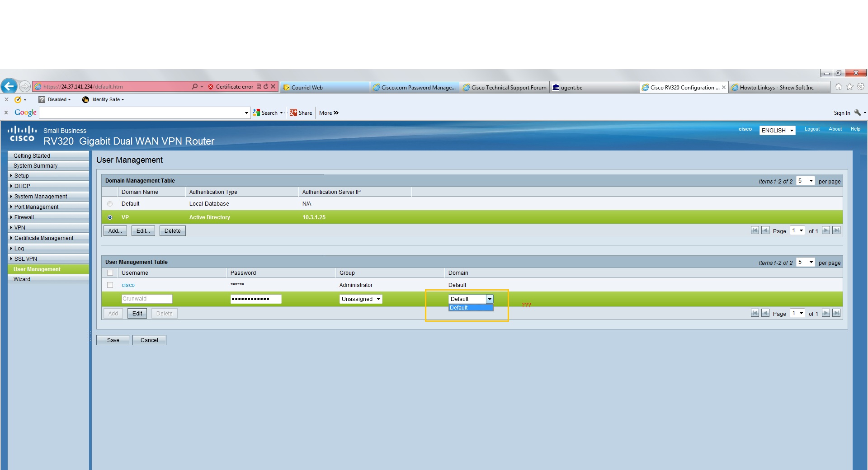Open the browser home icon
Image resolution: width=868 pixels, height=470 pixels.
tap(839, 87)
